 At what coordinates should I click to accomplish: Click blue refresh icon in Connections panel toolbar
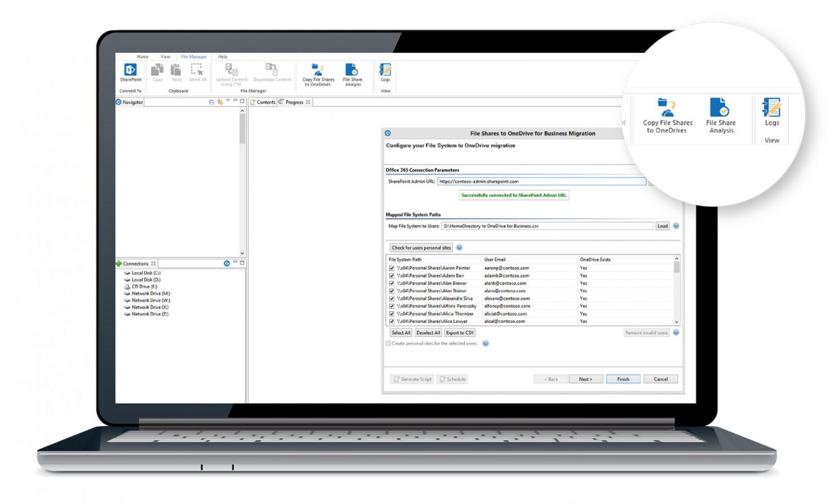(x=227, y=263)
